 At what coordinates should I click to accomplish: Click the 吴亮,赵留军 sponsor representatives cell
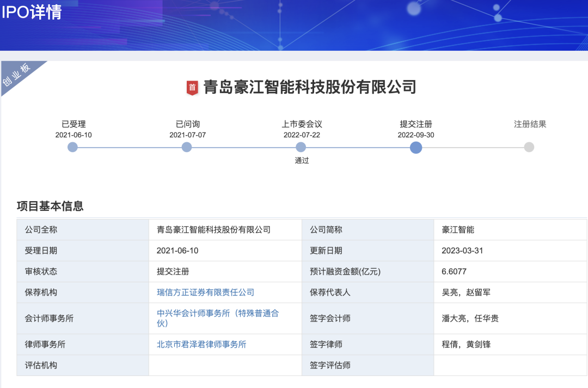click(466, 293)
